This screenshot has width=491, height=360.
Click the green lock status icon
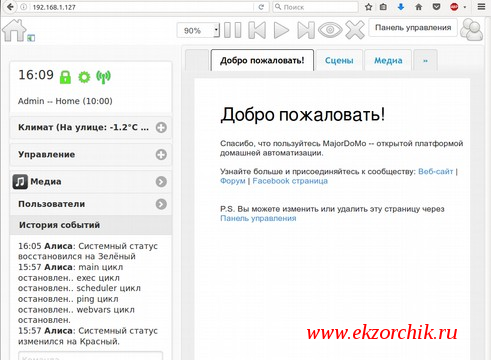(65, 77)
